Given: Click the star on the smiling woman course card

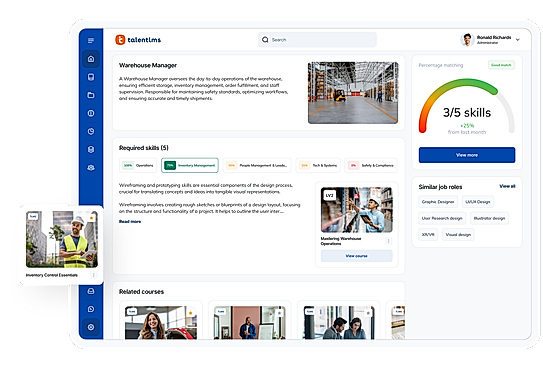Looking at the screenshot, I should coord(190,313).
